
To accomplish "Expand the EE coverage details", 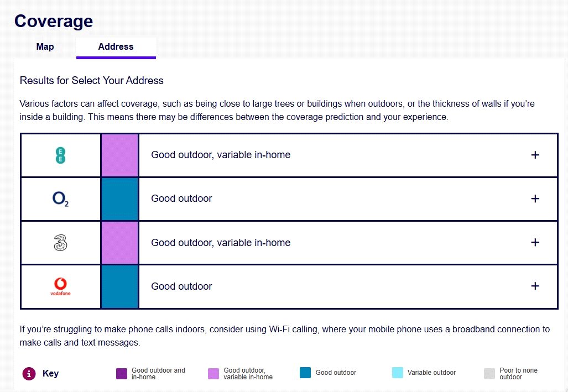I will (x=535, y=155).
